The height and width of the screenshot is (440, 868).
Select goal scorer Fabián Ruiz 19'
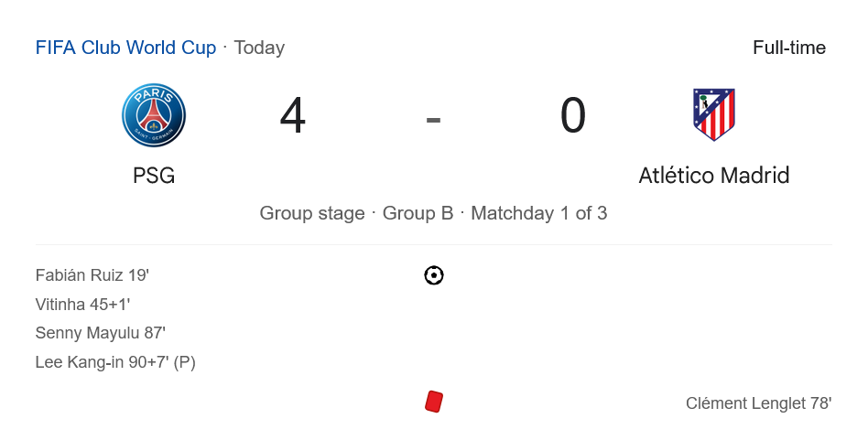tap(92, 275)
